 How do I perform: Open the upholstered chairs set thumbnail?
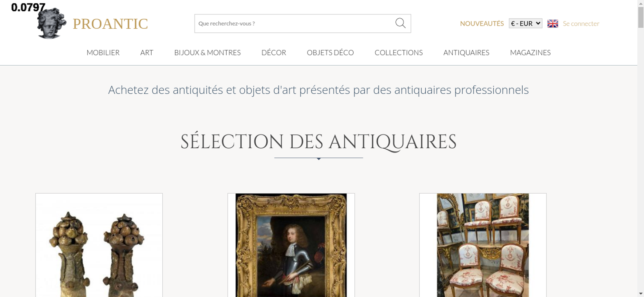click(x=483, y=245)
